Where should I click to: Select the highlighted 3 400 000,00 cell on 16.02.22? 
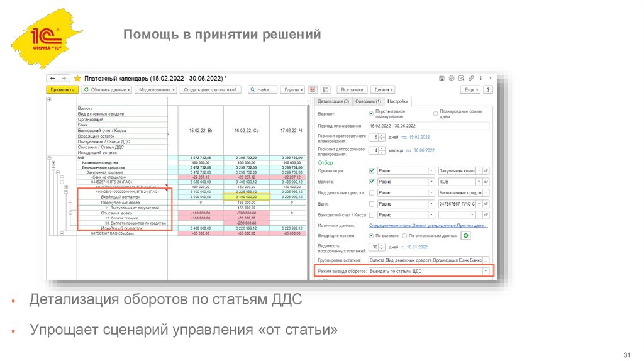(247, 197)
